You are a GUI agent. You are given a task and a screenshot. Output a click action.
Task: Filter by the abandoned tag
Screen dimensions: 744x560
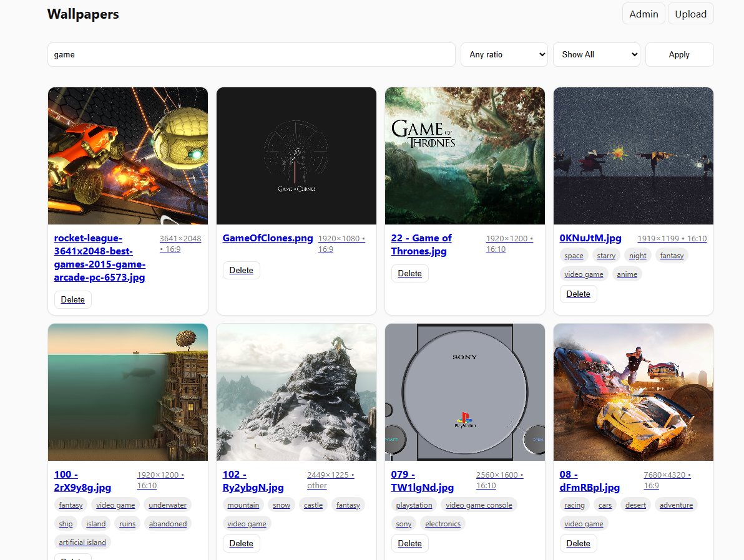pyautogui.click(x=167, y=523)
